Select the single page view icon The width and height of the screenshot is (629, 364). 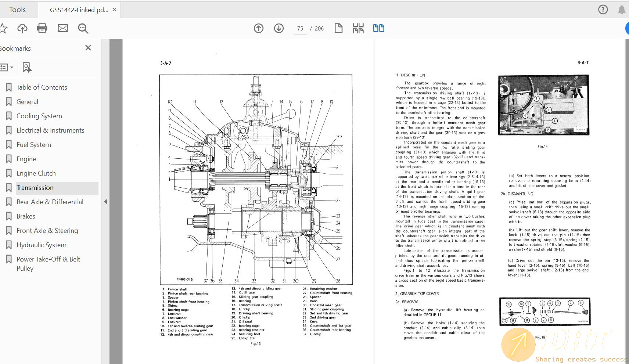(x=338, y=28)
